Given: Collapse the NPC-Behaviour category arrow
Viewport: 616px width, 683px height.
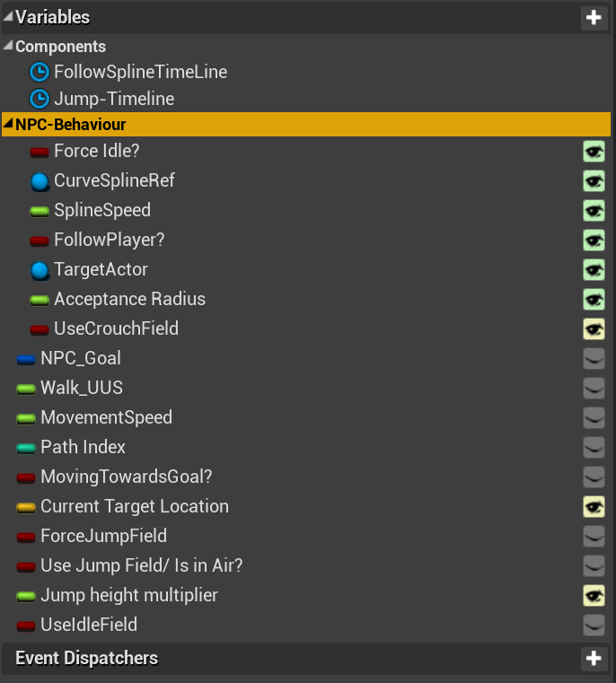Looking at the screenshot, I should [x=8, y=124].
